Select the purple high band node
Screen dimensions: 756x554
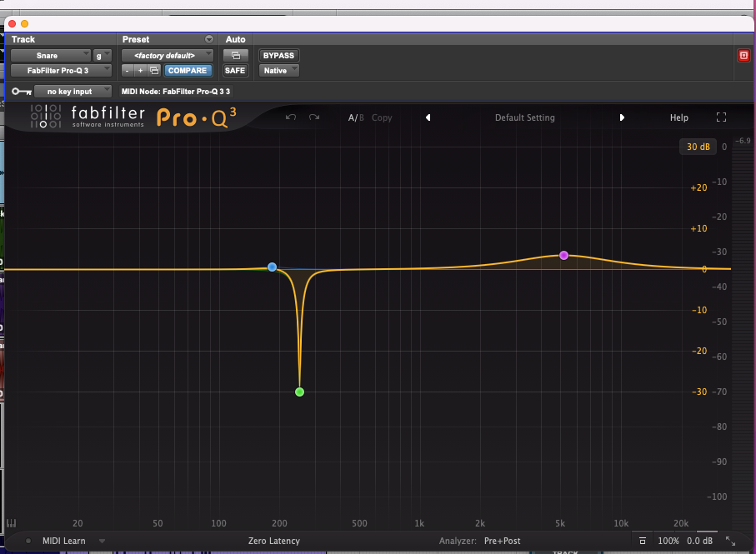click(x=563, y=255)
